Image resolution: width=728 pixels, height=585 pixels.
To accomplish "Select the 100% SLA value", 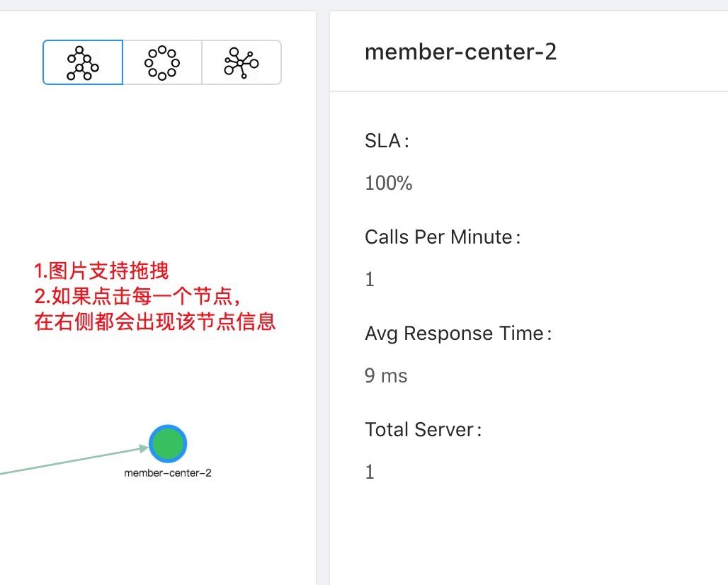I will click(388, 183).
